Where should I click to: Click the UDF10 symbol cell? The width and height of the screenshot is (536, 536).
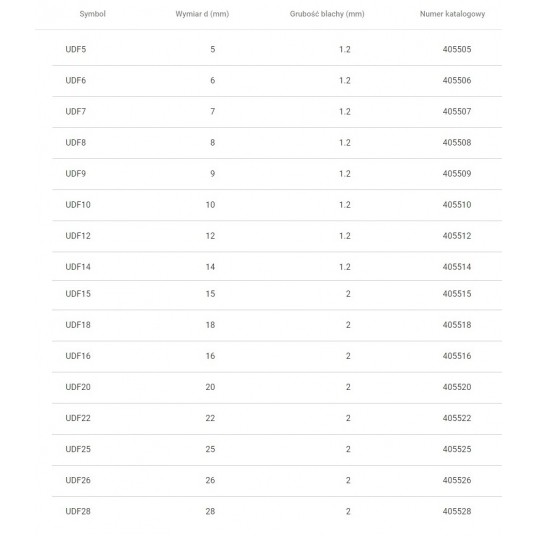78,205
